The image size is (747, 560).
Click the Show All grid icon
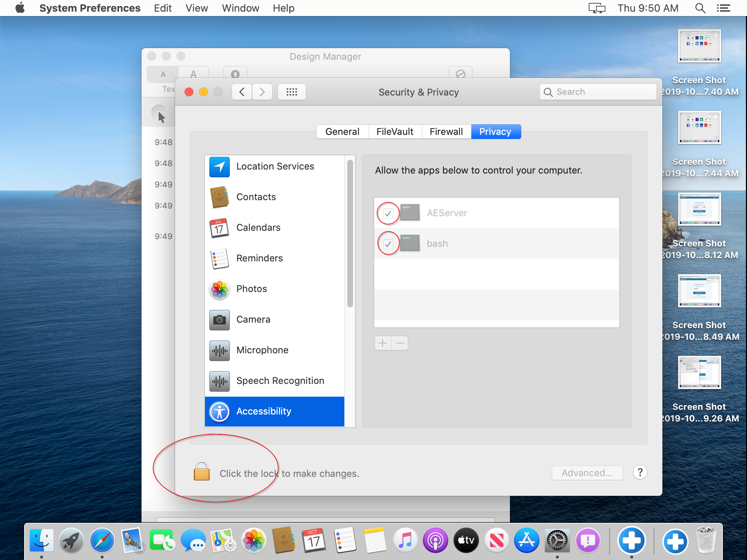[291, 92]
